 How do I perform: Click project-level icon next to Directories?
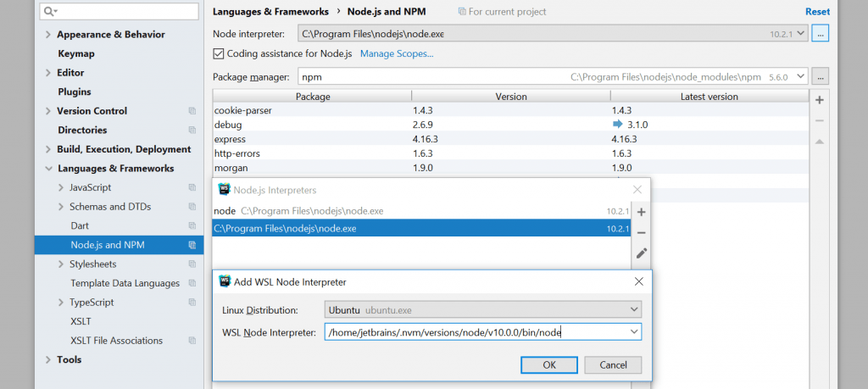192,130
